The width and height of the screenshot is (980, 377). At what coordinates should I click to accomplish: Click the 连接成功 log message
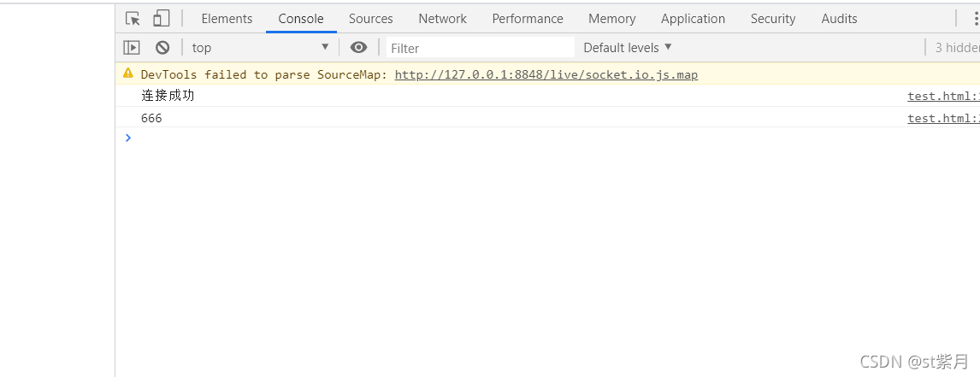coord(168,97)
